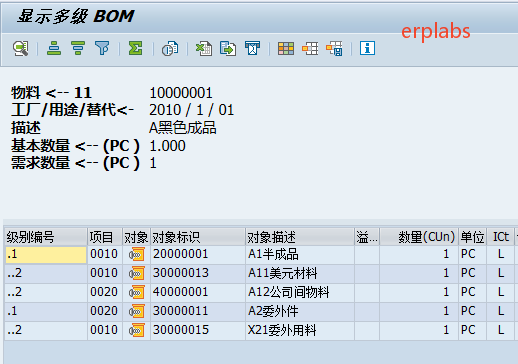Click quantity 1 in A11美元材料 row
The width and height of the screenshot is (518, 364).
tap(446, 273)
